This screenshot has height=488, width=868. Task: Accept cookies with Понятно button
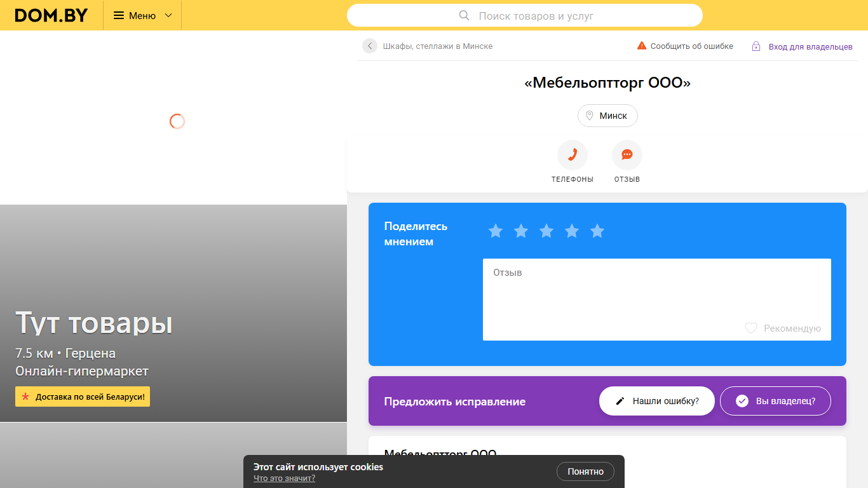[585, 471]
